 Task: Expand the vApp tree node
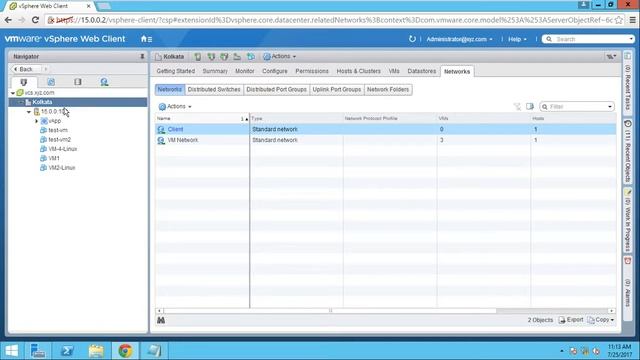(x=36, y=121)
